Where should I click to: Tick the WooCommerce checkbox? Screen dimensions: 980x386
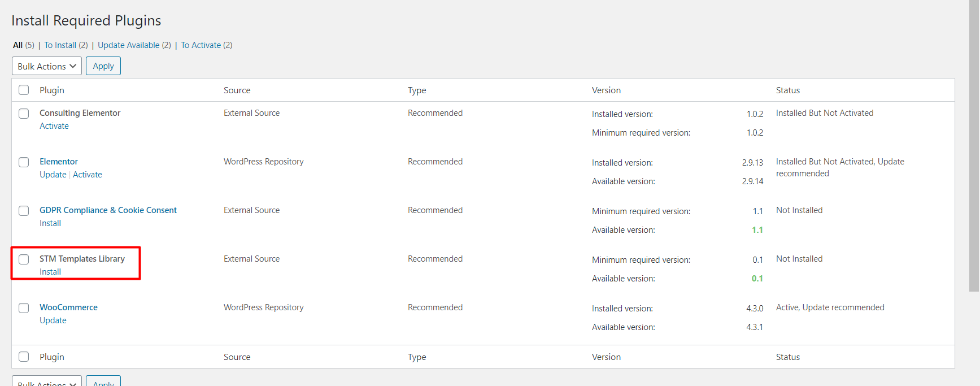click(24, 308)
